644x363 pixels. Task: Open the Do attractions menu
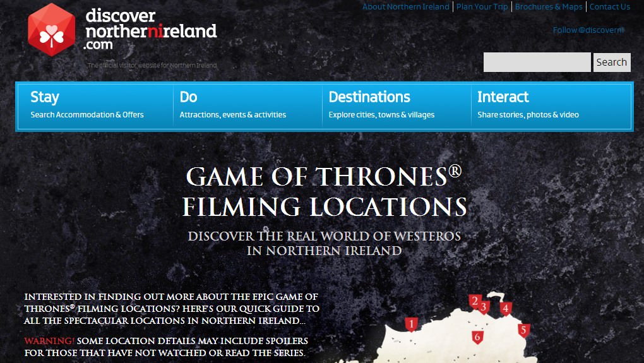coord(247,106)
